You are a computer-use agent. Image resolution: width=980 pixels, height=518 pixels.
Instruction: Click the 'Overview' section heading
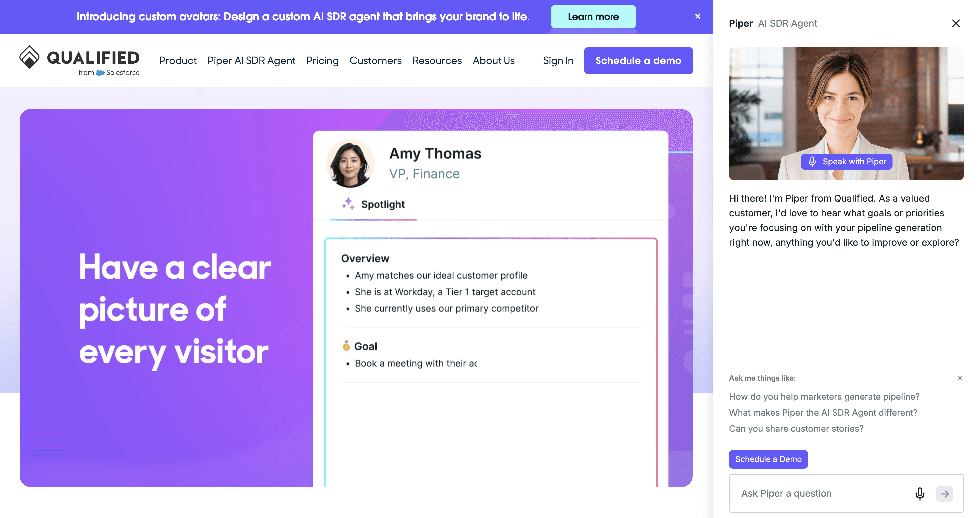(x=365, y=258)
